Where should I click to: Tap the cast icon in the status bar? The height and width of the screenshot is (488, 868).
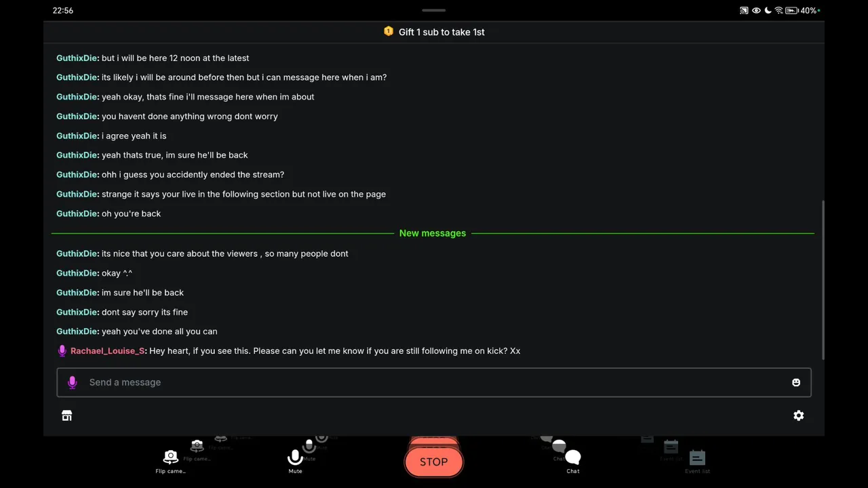tap(744, 10)
